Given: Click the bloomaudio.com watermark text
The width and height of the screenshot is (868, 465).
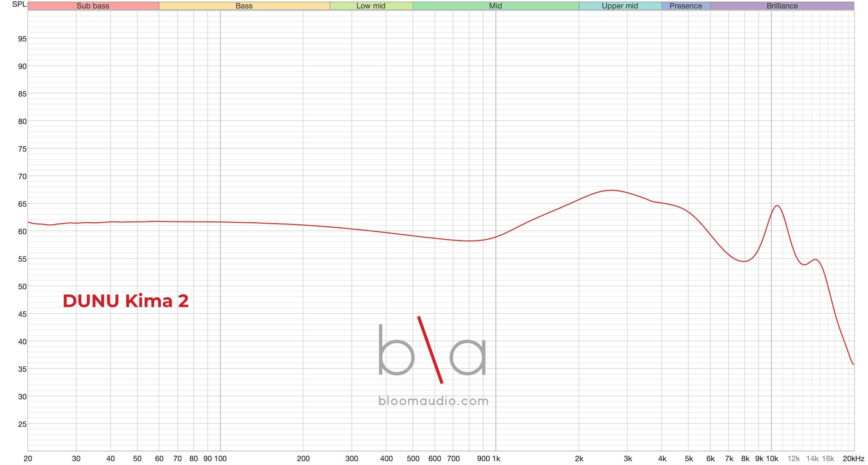Looking at the screenshot, I should (433, 401).
